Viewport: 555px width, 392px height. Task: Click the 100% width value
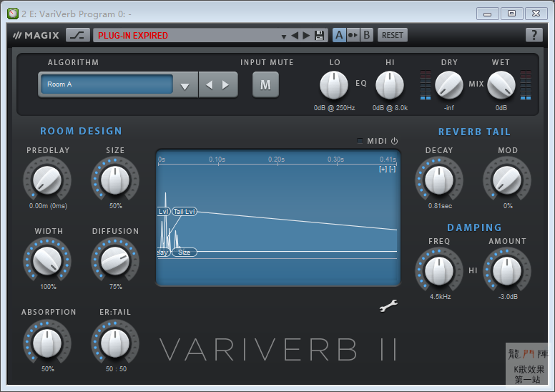(48, 286)
